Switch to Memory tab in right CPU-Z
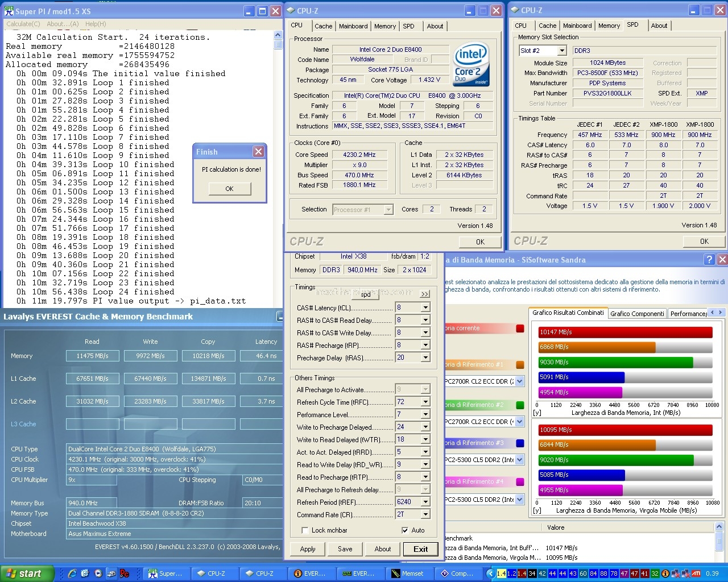The height and width of the screenshot is (582, 728). 609,26
